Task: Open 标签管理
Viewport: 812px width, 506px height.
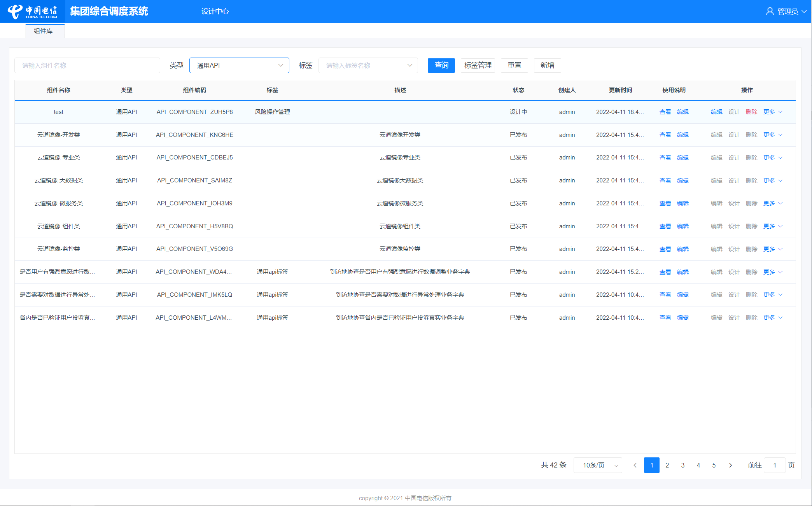Action: coord(478,65)
